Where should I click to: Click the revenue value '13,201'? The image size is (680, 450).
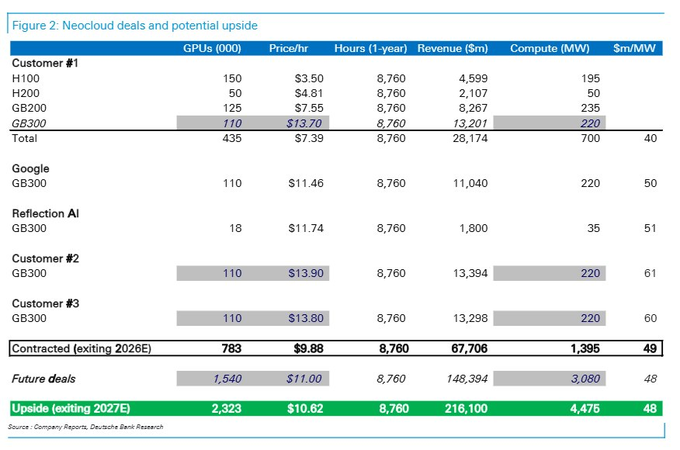click(470, 123)
